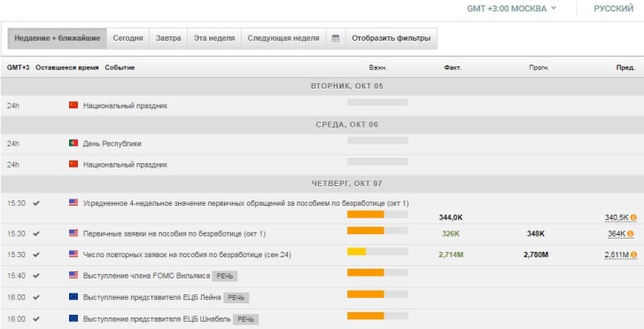Open РУССКИЙ language selector
The width and height of the screenshot is (644, 329).
pyautogui.click(x=614, y=9)
